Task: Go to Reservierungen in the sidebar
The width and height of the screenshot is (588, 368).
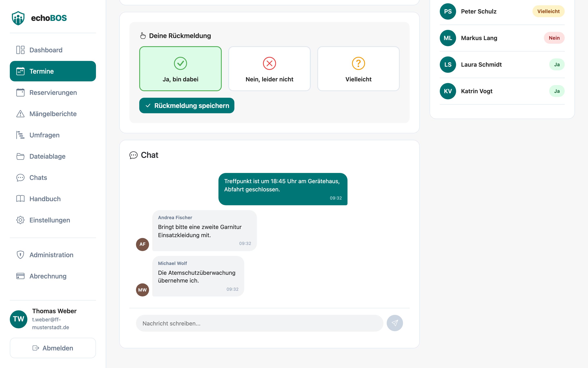Action: (x=53, y=92)
